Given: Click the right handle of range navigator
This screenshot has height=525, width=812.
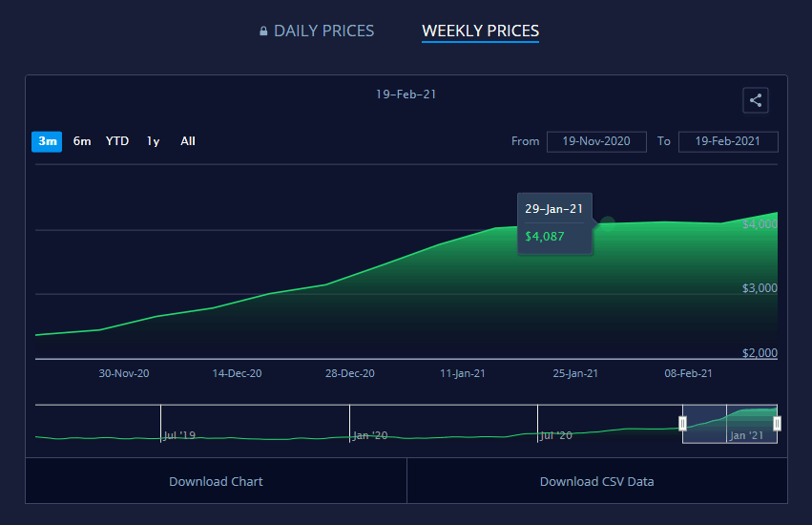Looking at the screenshot, I should pyautogui.click(x=777, y=424).
